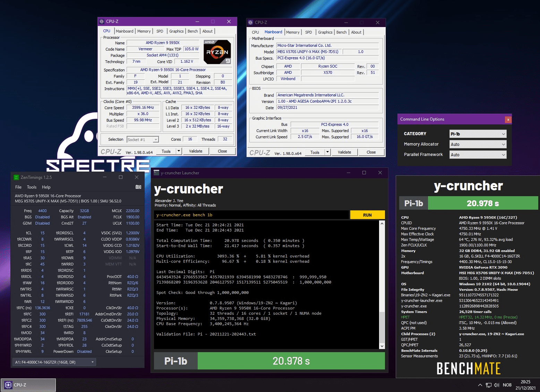Click Validate in CPU-Z Mainboard window

click(344, 152)
